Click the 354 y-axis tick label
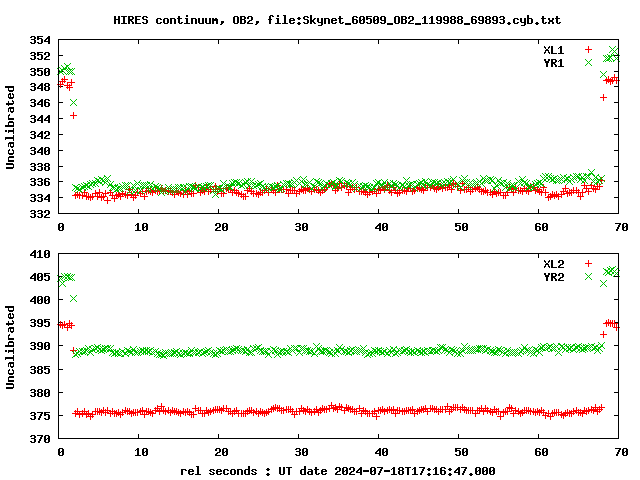640x480 pixels. point(40,40)
